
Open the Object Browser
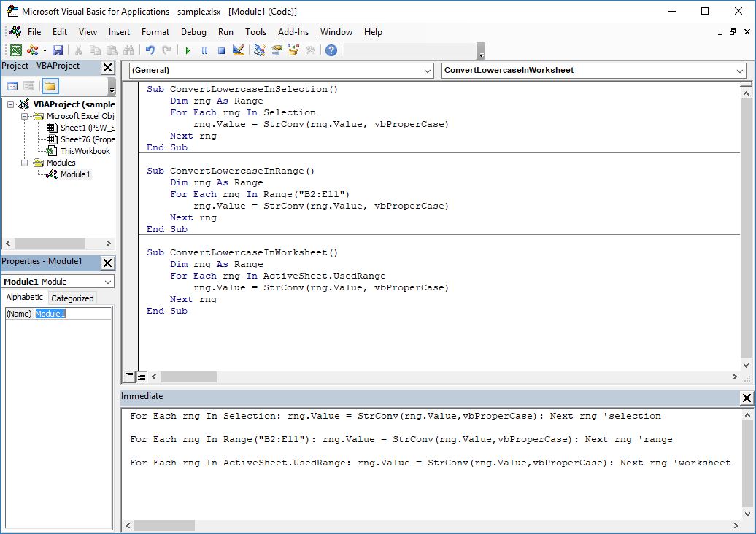coord(295,50)
